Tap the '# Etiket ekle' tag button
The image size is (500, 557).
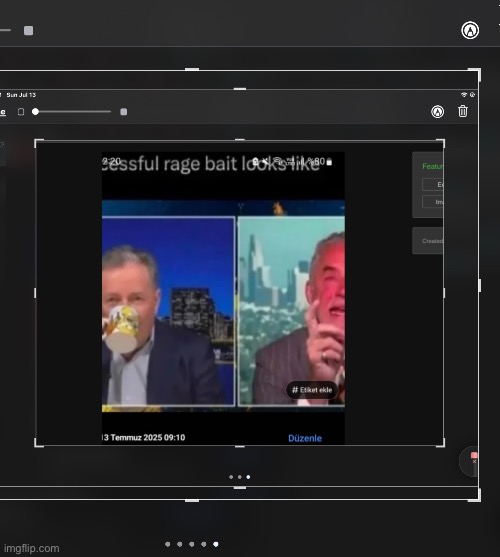point(312,390)
